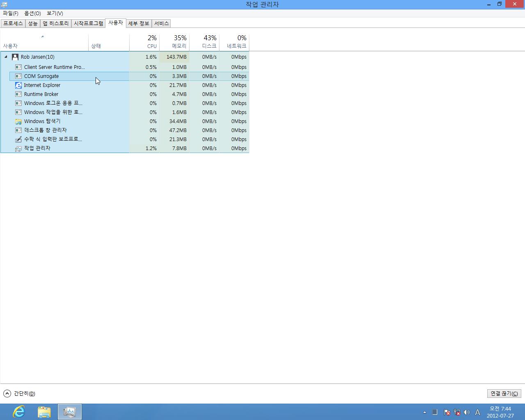The width and height of the screenshot is (525, 420).
Task: Click the Action Center flag tray icon
Action: pyautogui.click(x=447, y=412)
